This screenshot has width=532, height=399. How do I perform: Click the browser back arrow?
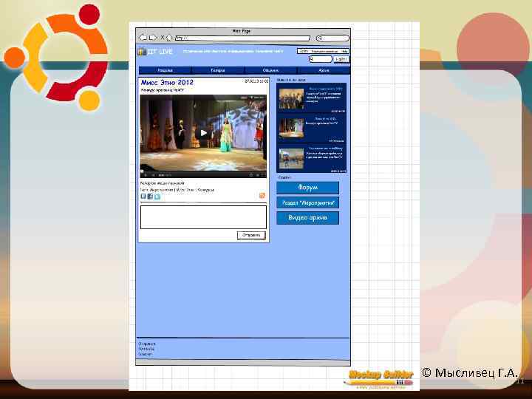(x=143, y=38)
